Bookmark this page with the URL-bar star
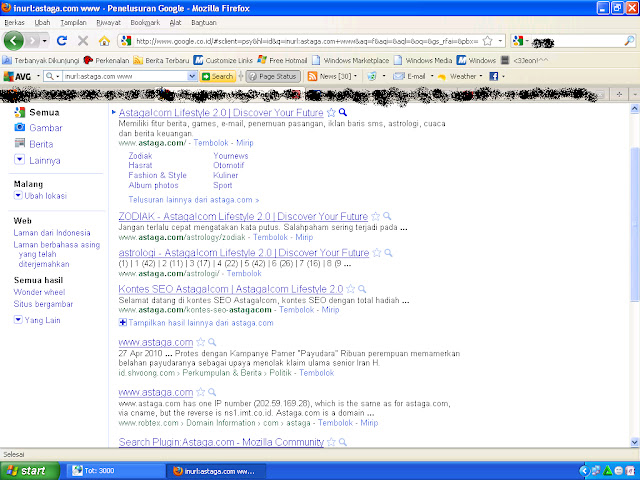Viewport: 640px width, 480px height. 487,41
